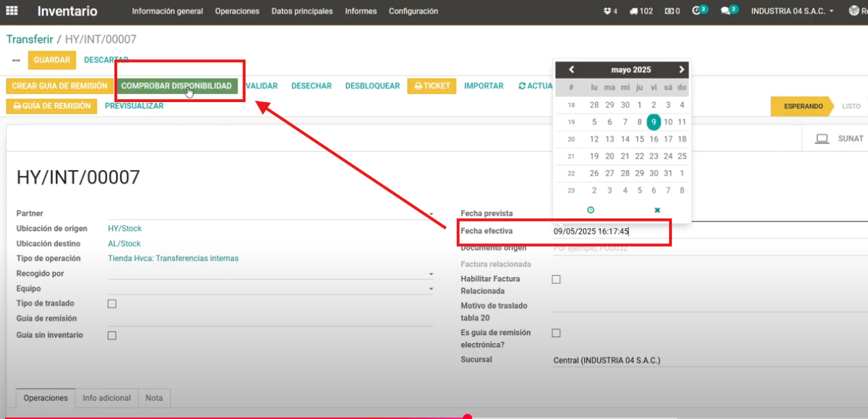
Task: Click the clock time-picker icon in calendar
Action: point(590,210)
